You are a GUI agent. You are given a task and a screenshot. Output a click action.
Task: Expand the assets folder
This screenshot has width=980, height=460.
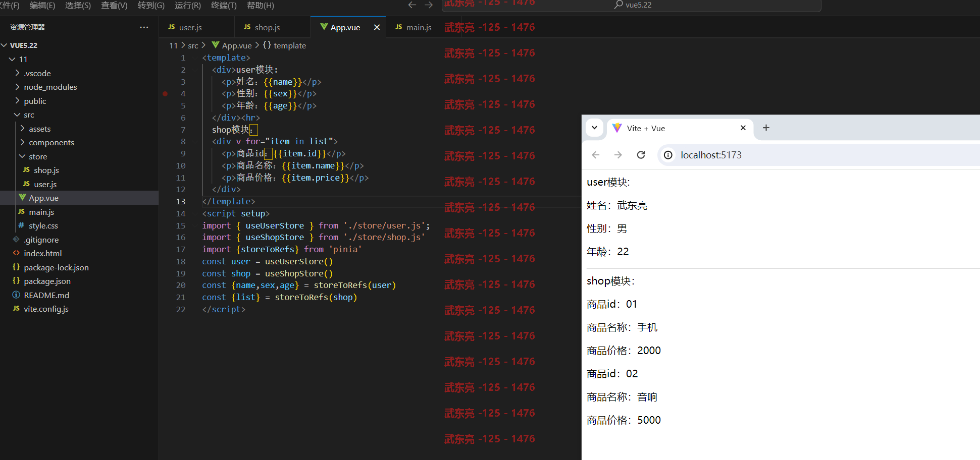coord(79,129)
